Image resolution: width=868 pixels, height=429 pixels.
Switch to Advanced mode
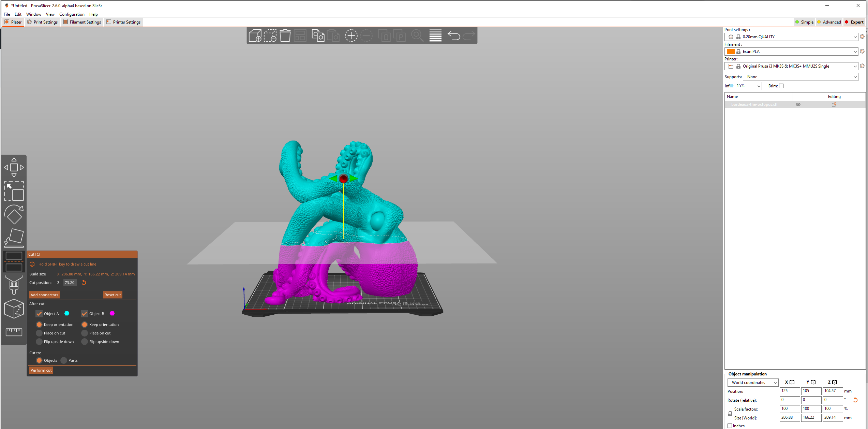click(828, 22)
